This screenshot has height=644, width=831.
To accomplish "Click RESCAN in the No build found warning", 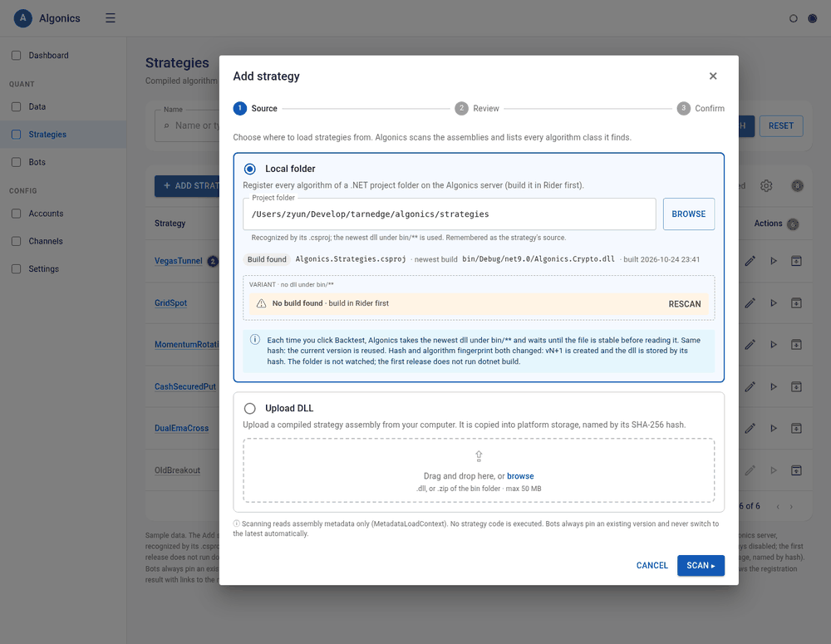I will pos(684,304).
